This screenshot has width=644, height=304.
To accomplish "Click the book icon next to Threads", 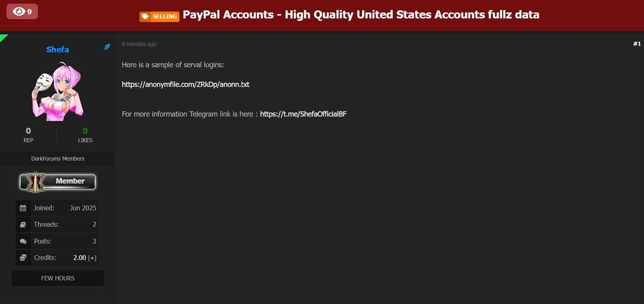I will 23,225.
